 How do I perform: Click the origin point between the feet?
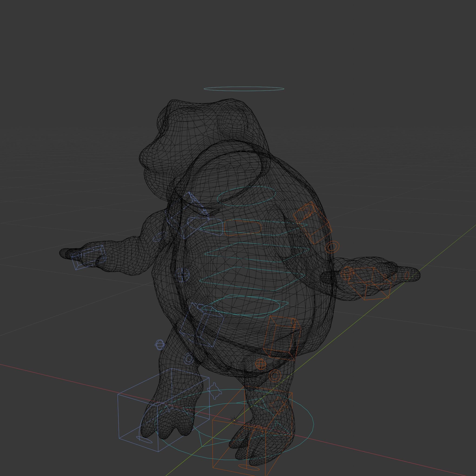pyautogui.click(x=234, y=420)
